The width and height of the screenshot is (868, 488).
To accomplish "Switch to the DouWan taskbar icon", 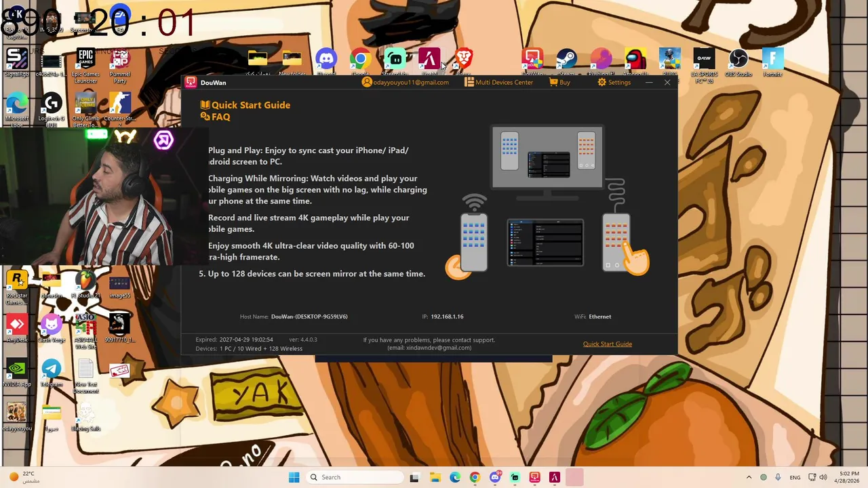I will [x=534, y=477].
